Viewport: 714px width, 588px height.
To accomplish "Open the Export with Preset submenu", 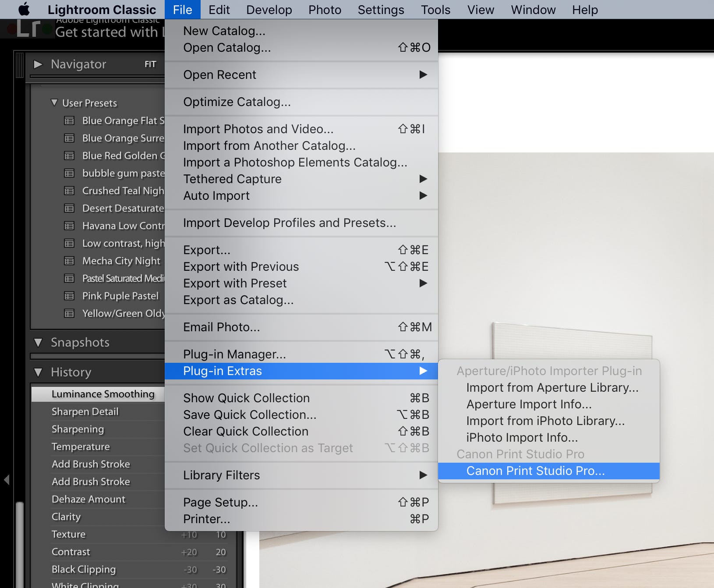I will (301, 283).
